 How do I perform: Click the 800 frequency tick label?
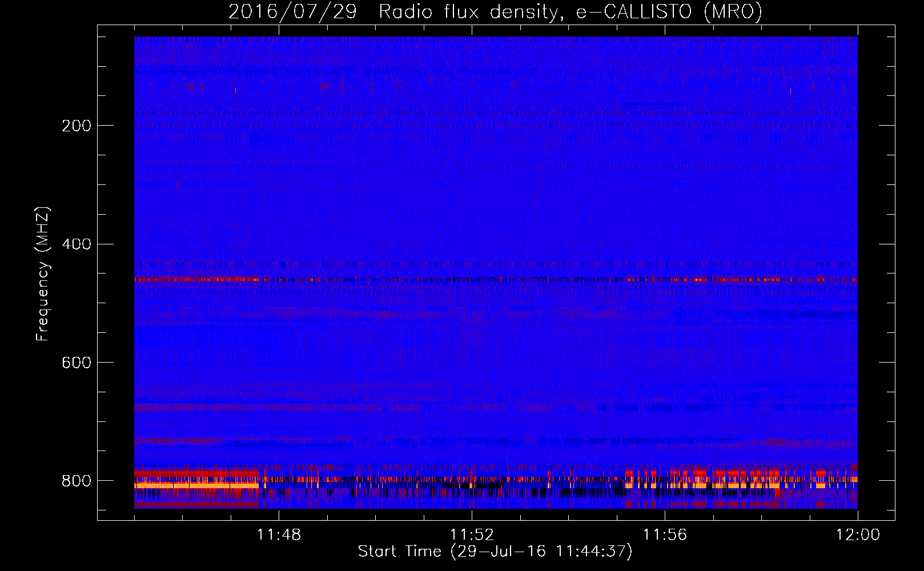point(77,481)
